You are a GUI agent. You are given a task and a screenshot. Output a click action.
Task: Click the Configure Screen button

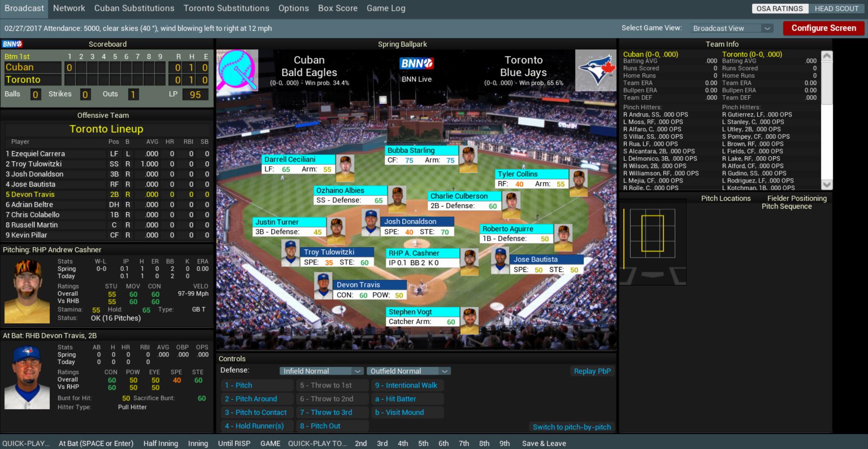tap(824, 28)
